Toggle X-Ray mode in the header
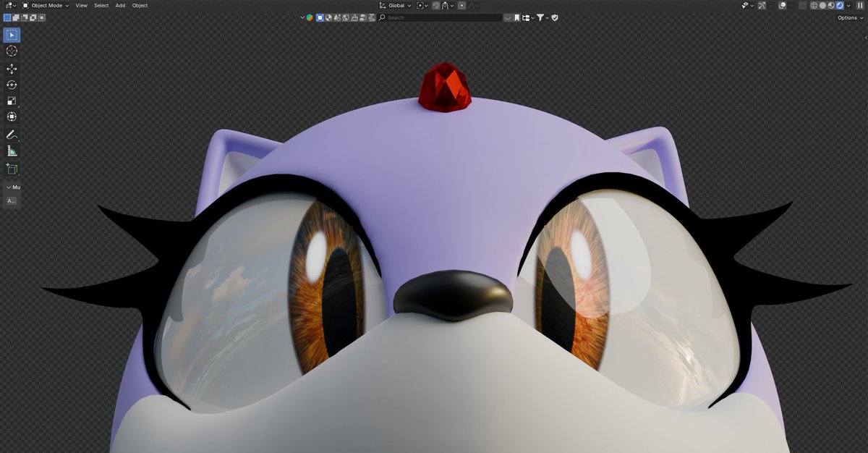Screen dimensions: 868x453 (801, 5)
